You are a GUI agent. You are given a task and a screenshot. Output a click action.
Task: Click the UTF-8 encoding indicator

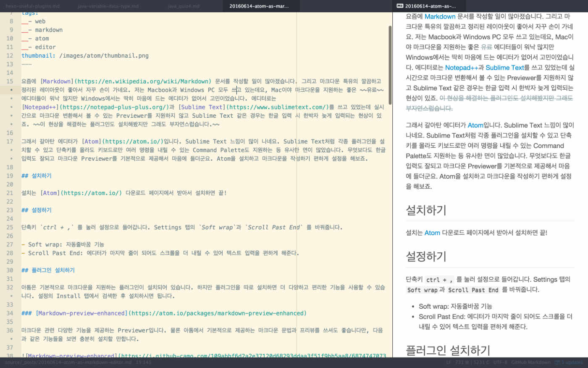[x=500, y=362]
